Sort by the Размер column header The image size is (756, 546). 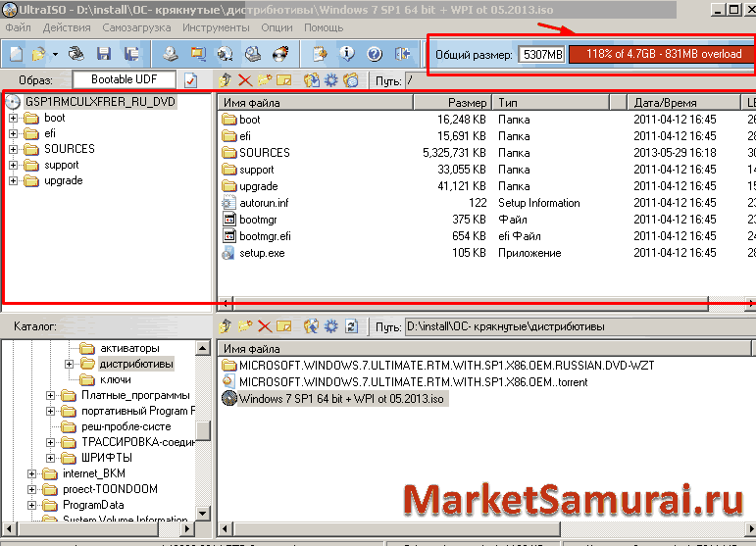click(452, 103)
